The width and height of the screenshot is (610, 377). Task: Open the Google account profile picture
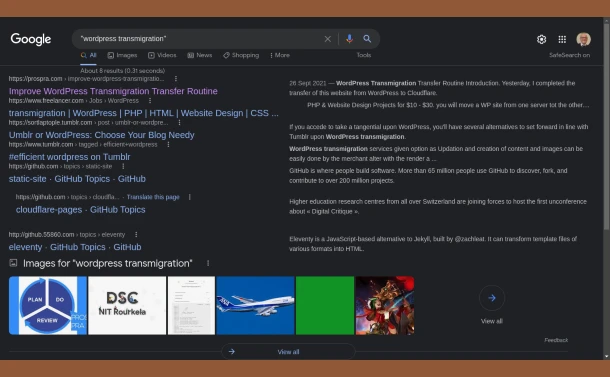[x=584, y=39]
